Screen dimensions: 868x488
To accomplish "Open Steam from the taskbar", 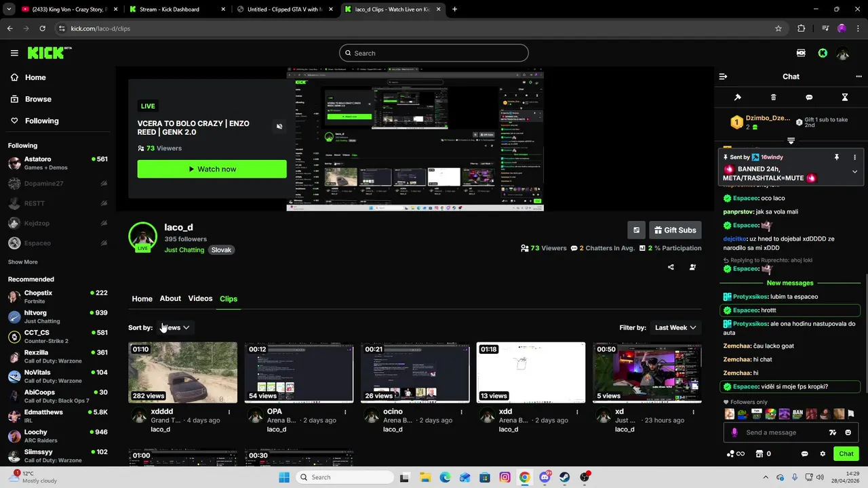I will (565, 477).
